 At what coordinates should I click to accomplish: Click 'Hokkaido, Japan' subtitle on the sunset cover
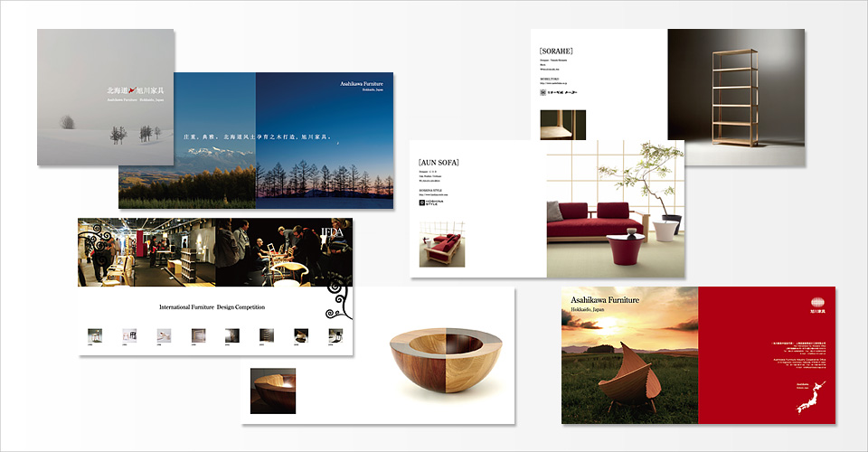(x=588, y=310)
